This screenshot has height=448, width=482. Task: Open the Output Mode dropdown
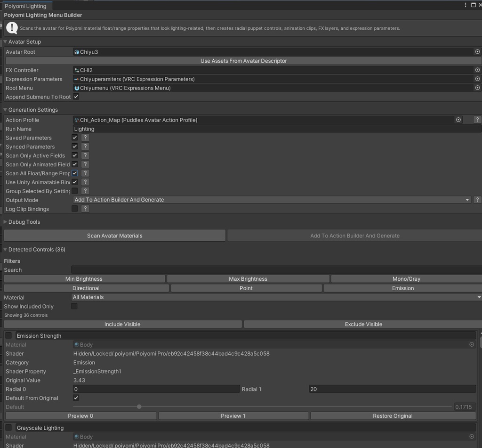coord(272,200)
